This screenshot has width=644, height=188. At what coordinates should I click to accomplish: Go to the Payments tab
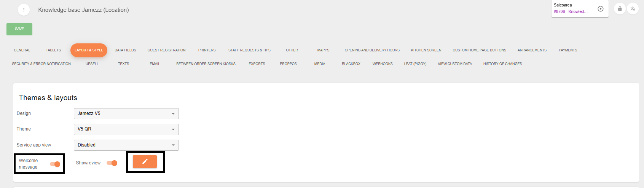tap(567, 50)
